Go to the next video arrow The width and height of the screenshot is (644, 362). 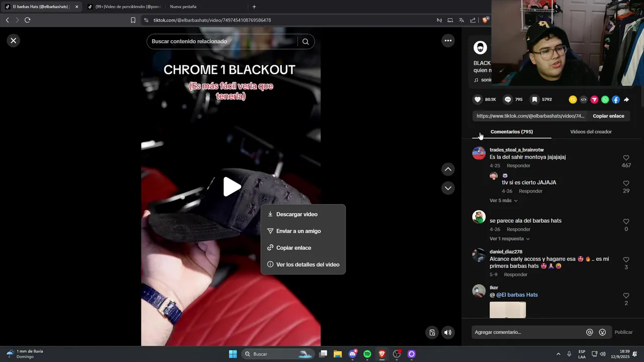[x=448, y=188]
